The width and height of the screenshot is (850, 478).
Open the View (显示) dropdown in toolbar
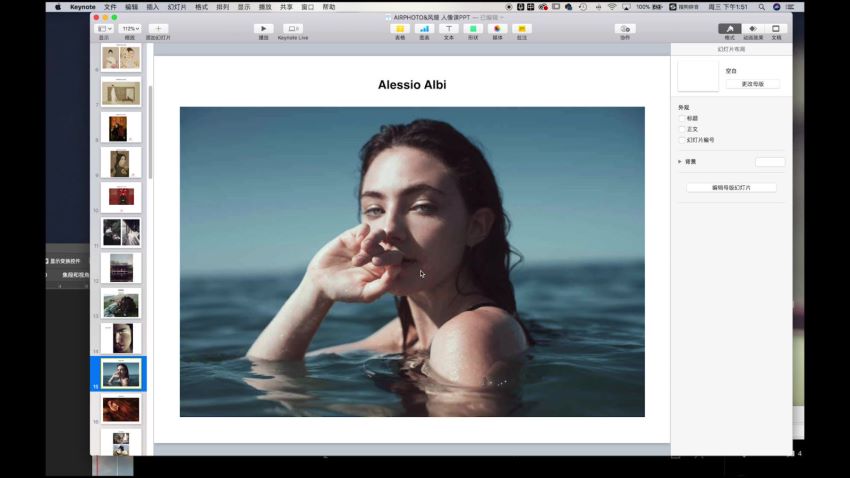(x=104, y=29)
